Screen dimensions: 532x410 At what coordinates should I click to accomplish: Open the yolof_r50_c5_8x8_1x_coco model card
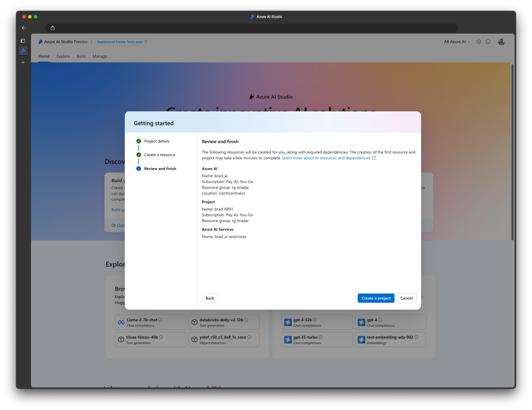point(224,339)
